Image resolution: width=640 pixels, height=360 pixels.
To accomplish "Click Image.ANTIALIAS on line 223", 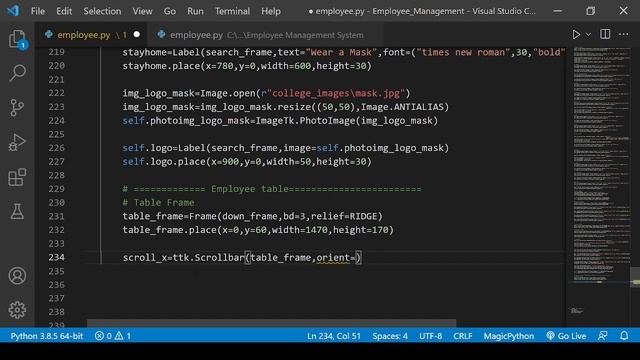I will click(x=402, y=107).
